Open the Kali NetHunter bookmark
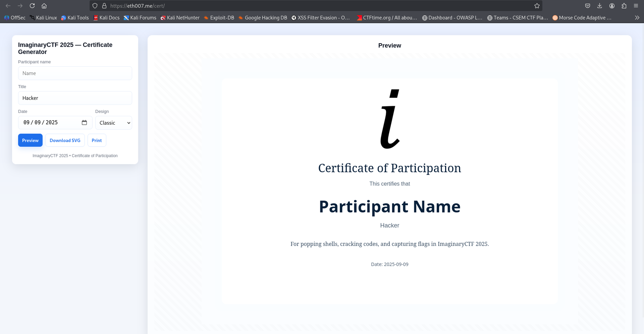Screen dimensions: 644x334 click(180, 18)
